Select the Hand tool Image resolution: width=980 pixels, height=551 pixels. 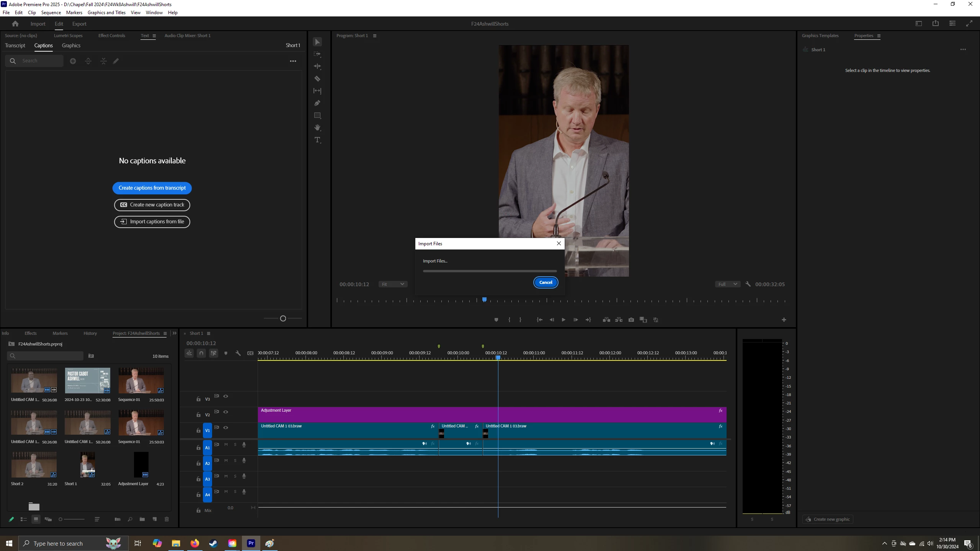coord(317,128)
